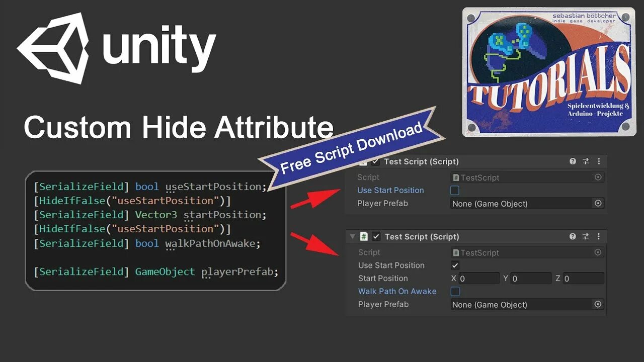The width and height of the screenshot is (644, 362).
Task: Open object picker for Player Prefab in upper panel
Action: [x=598, y=204]
